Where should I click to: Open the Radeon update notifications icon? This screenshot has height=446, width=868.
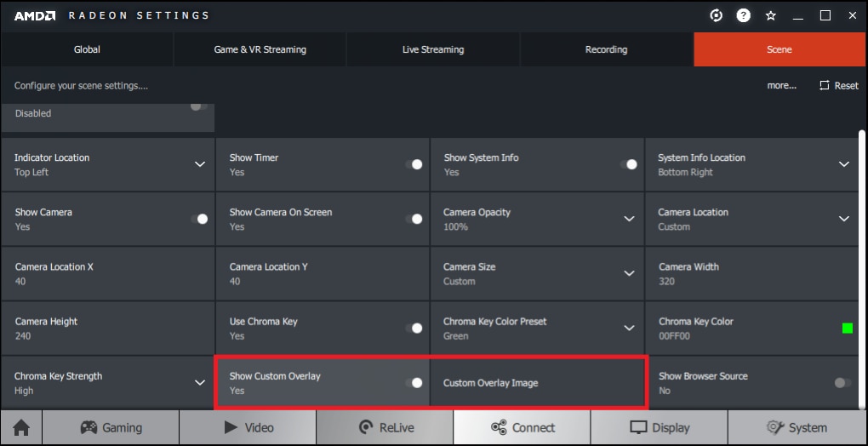pos(716,15)
